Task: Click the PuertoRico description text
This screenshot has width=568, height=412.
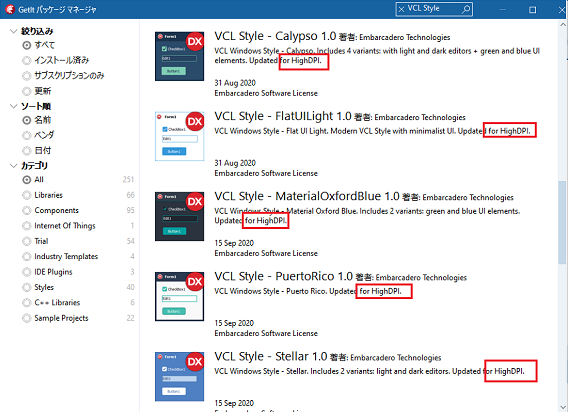Action: tap(308, 291)
